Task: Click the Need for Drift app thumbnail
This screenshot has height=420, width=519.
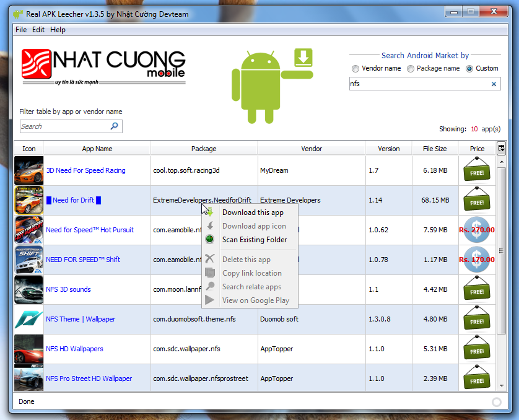Action: (28, 200)
